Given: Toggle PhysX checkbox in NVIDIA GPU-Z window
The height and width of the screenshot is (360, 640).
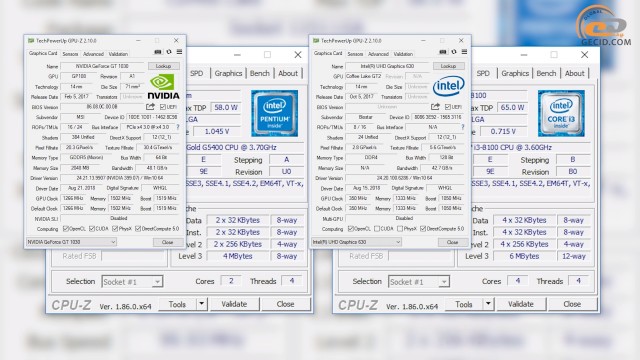Looking at the screenshot, I should (x=115, y=229).
